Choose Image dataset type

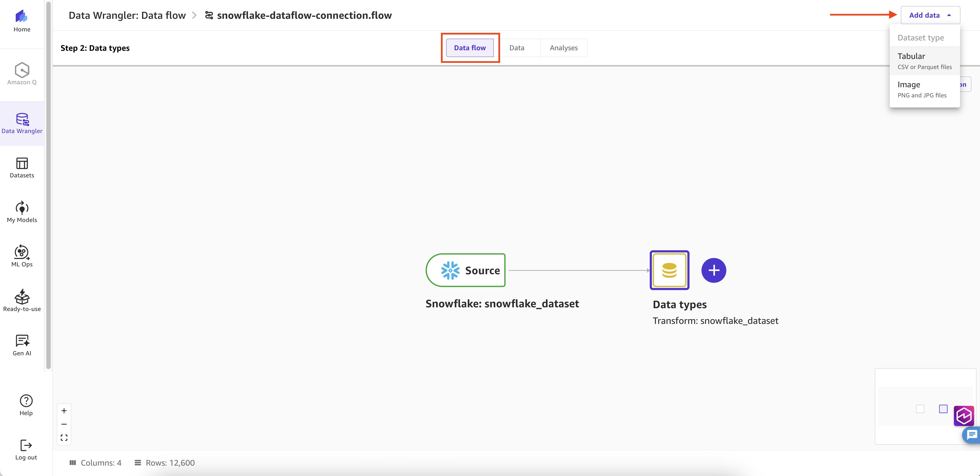point(924,90)
